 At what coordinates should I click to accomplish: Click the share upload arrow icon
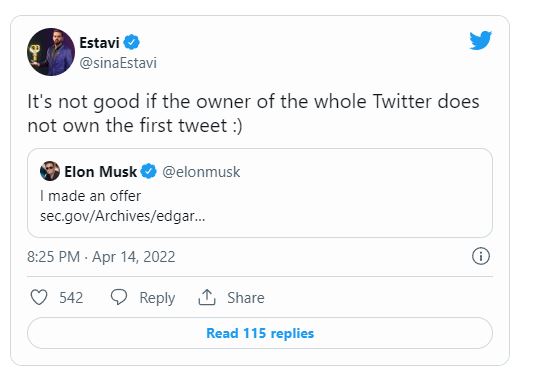coord(207,297)
